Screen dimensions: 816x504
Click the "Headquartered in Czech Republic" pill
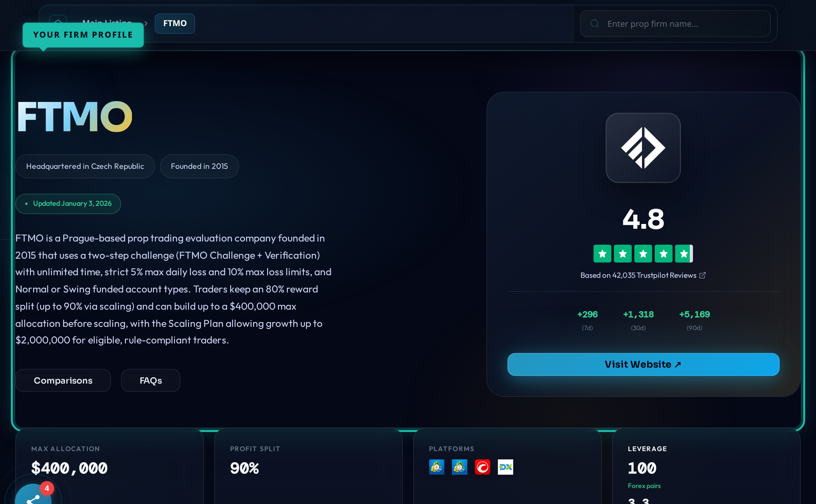(85, 166)
